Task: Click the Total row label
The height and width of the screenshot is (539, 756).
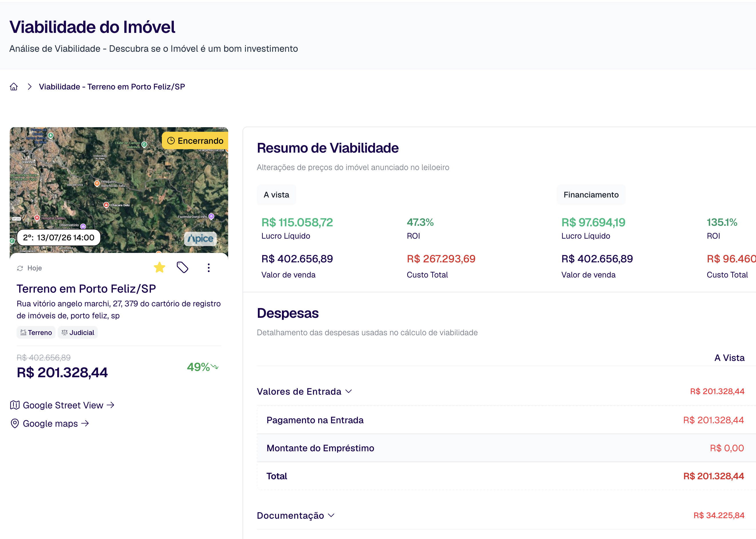Action: click(x=276, y=476)
